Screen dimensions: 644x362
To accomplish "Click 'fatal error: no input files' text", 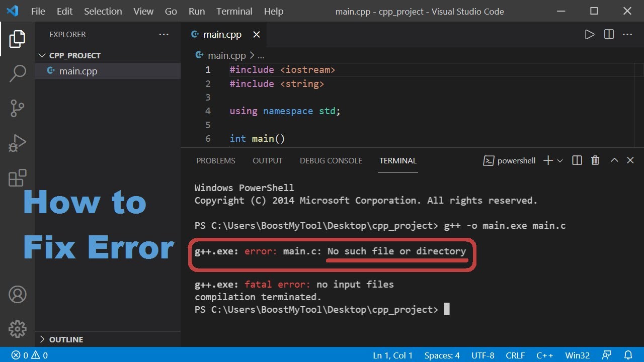I will 319,284.
